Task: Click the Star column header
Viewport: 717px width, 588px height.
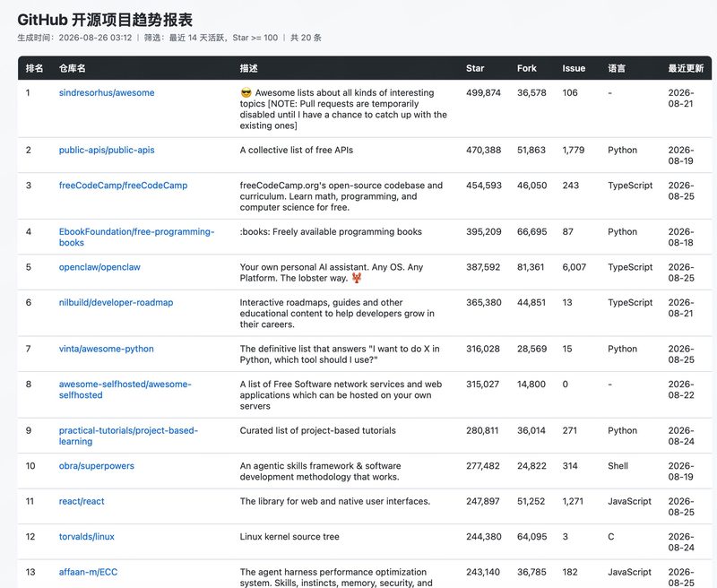Action: [475, 69]
